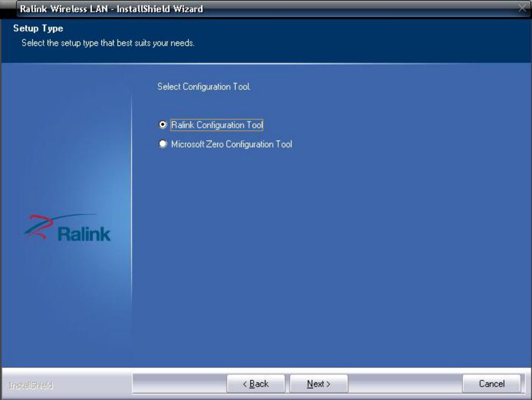Proceed with the Next button
Viewport: 532px width, 400px height.
318,384
